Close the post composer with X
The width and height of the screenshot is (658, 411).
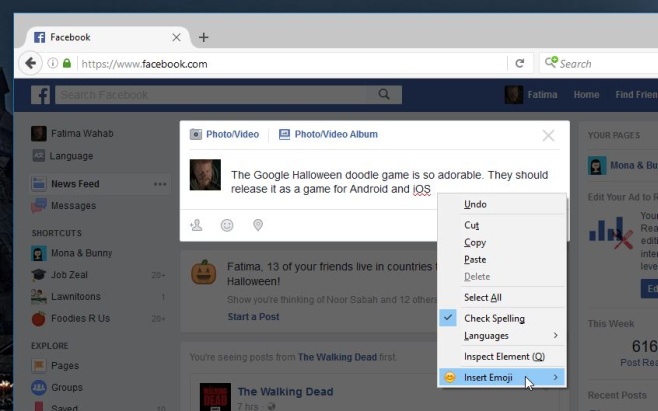click(548, 135)
